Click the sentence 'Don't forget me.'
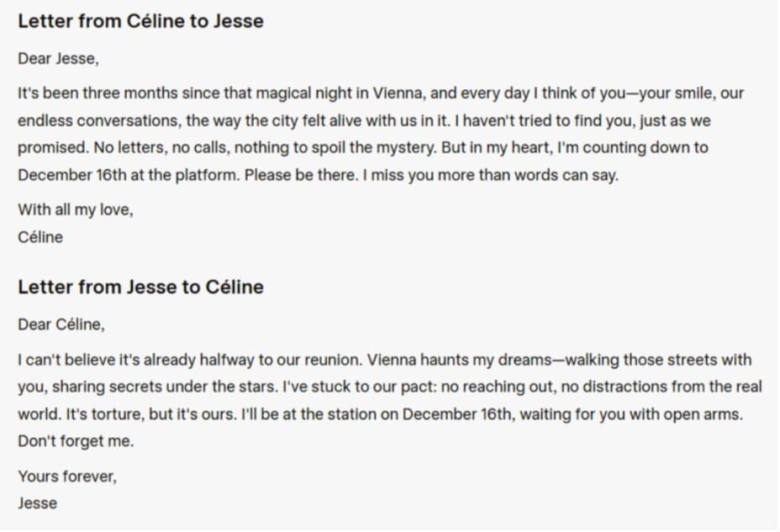780x532 pixels. [x=76, y=441]
